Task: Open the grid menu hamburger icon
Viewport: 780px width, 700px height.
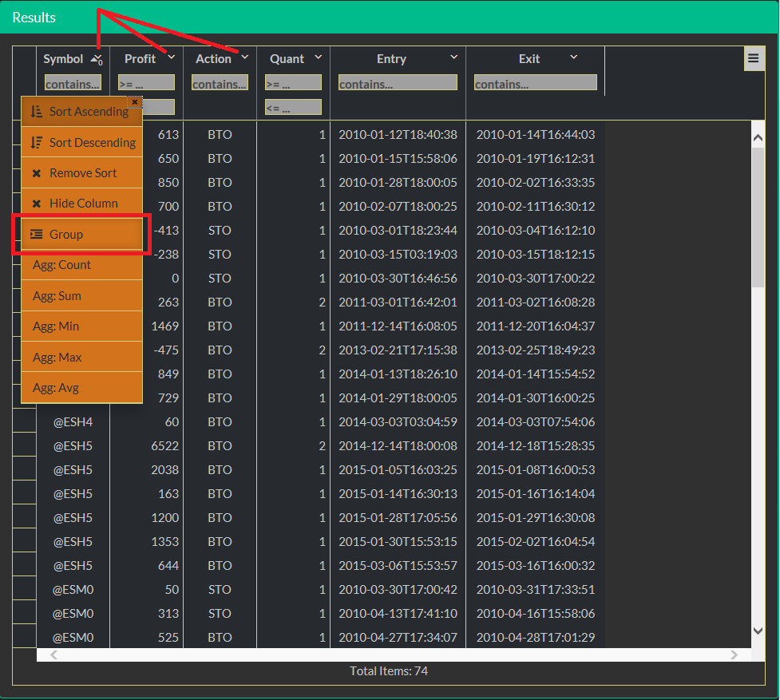Action: click(754, 58)
